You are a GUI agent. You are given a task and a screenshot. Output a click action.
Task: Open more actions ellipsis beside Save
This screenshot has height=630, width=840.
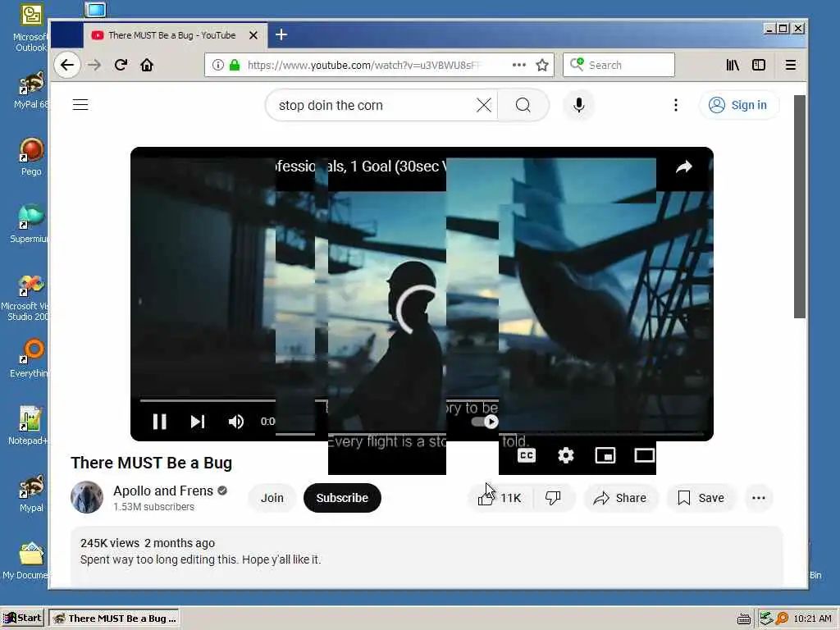[759, 498]
